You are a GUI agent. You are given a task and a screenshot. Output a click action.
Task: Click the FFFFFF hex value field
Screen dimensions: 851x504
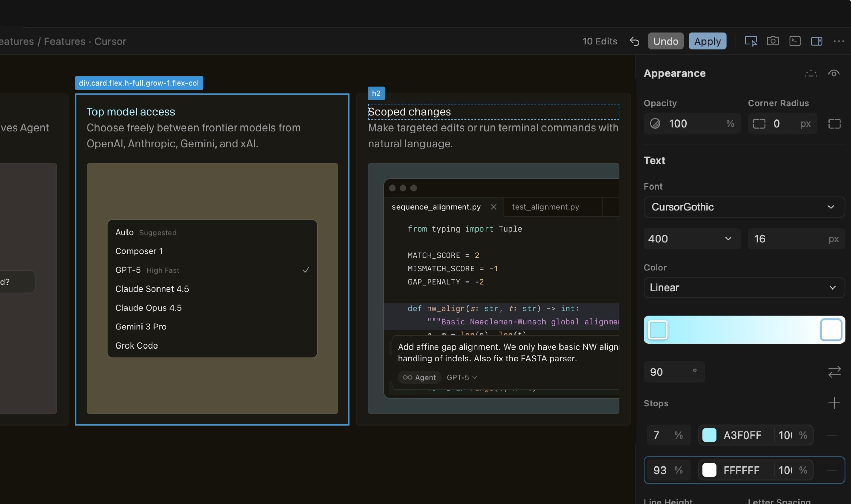(741, 470)
